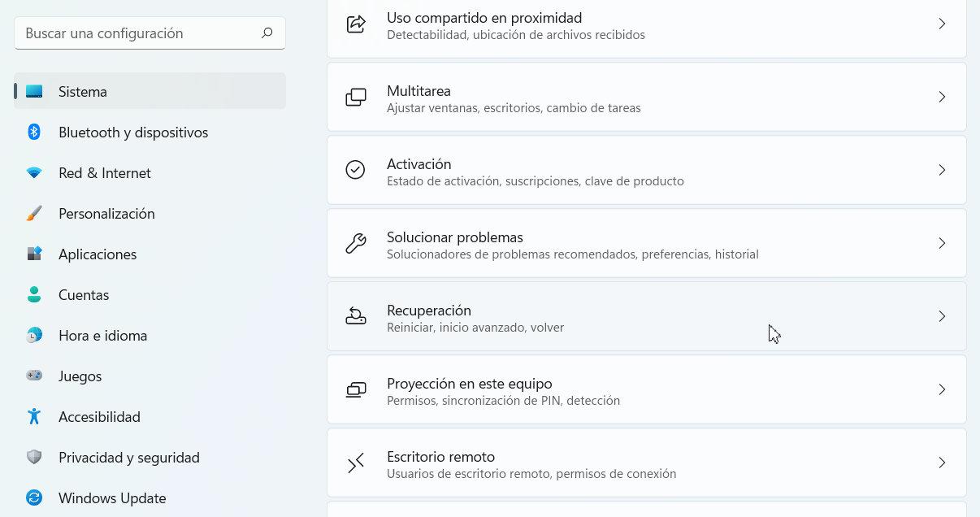980x517 pixels.
Task: Expand the Proyección en este equipo chevron
Action: 942,389
